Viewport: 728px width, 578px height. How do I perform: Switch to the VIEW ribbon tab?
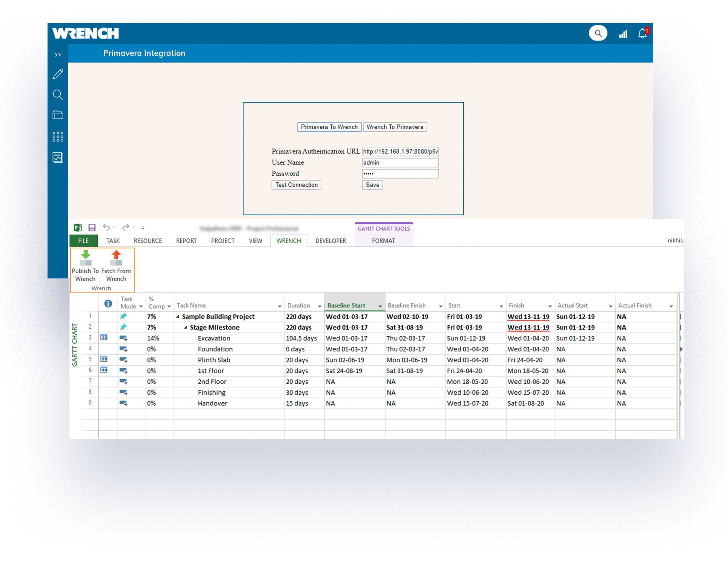click(256, 241)
